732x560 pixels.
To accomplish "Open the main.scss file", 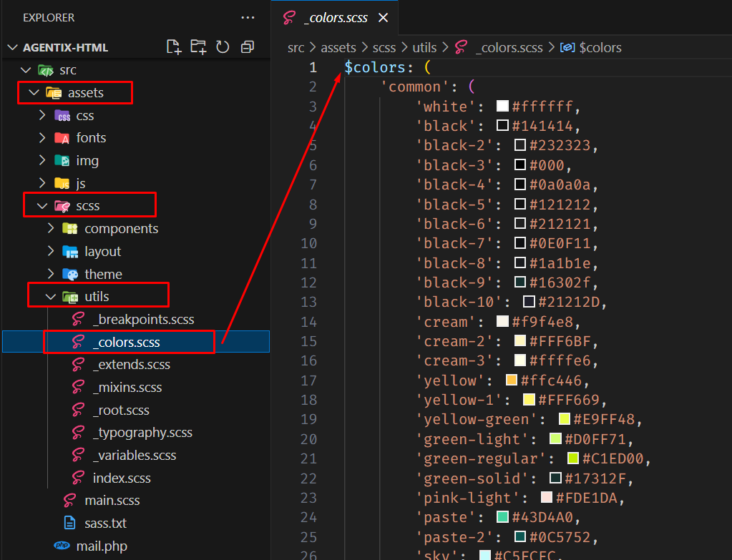I will (112, 501).
